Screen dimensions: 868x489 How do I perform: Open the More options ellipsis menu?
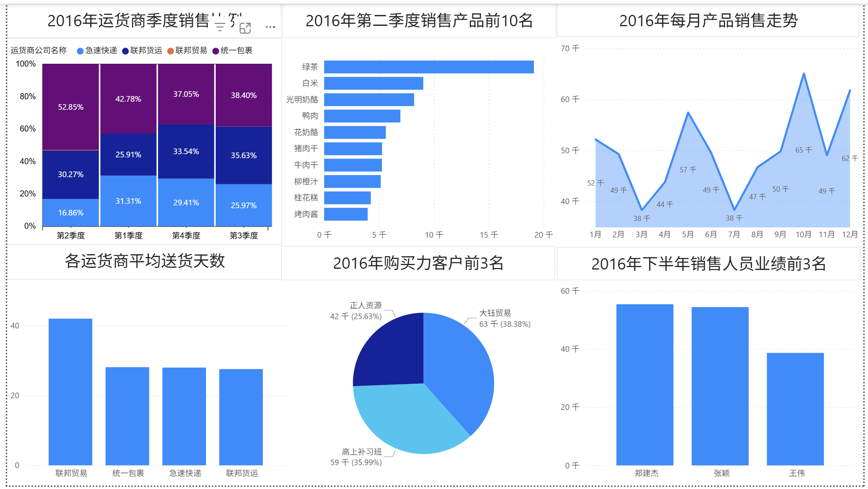270,27
